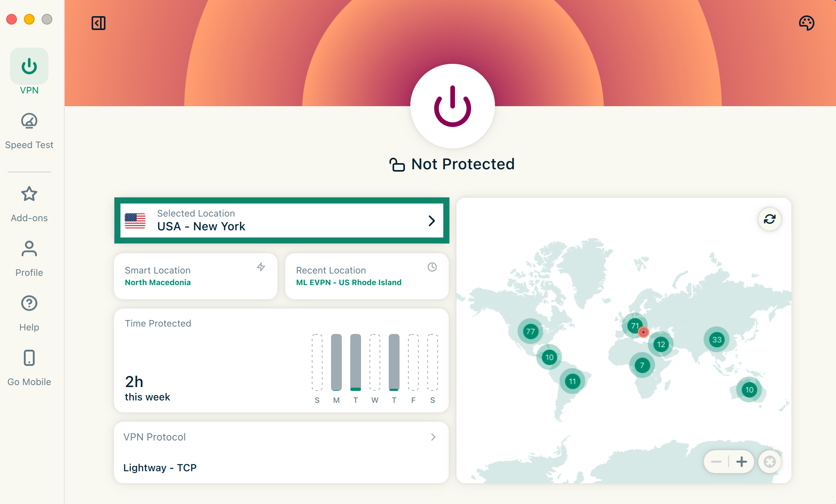Minimize the window with the yellow button
The height and width of the screenshot is (504, 836).
coord(29,19)
